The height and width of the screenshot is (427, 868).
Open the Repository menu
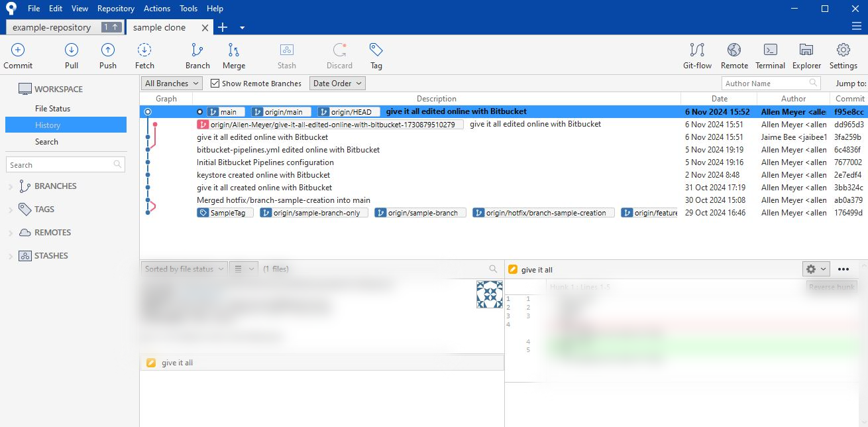[115, 9]
